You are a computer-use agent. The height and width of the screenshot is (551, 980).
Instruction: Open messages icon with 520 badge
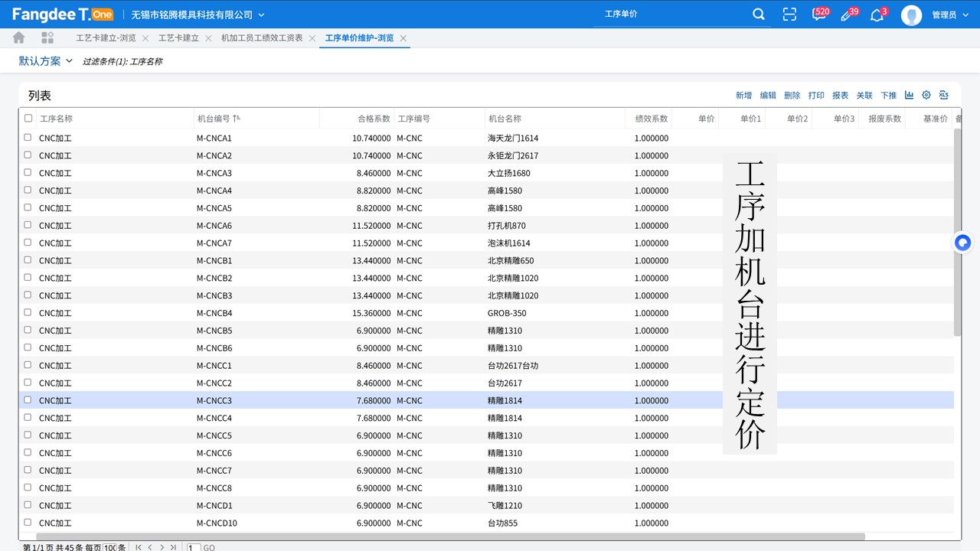click(x=819, y=15)
